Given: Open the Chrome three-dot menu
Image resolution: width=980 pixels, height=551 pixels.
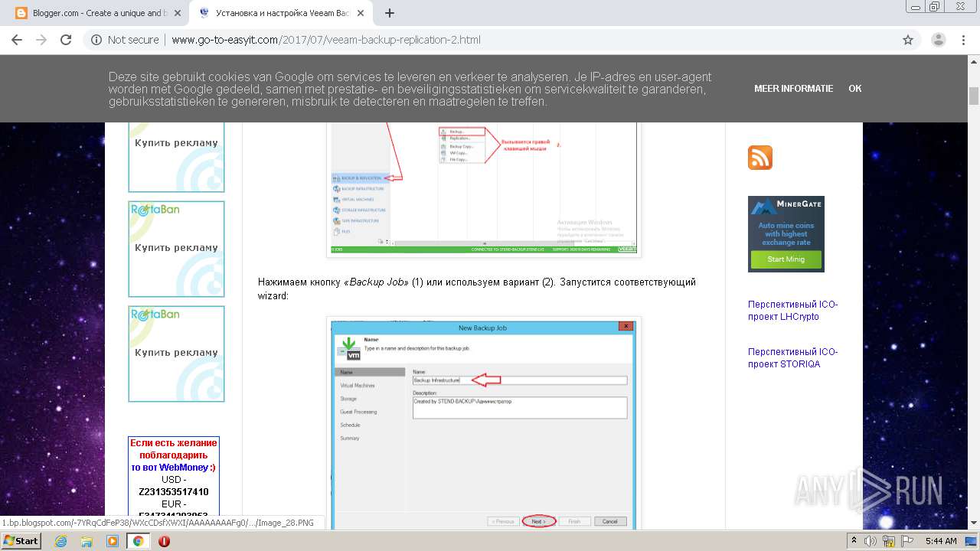Looking at the screenshot, I should pyautogui.click(x=963, y=40).
